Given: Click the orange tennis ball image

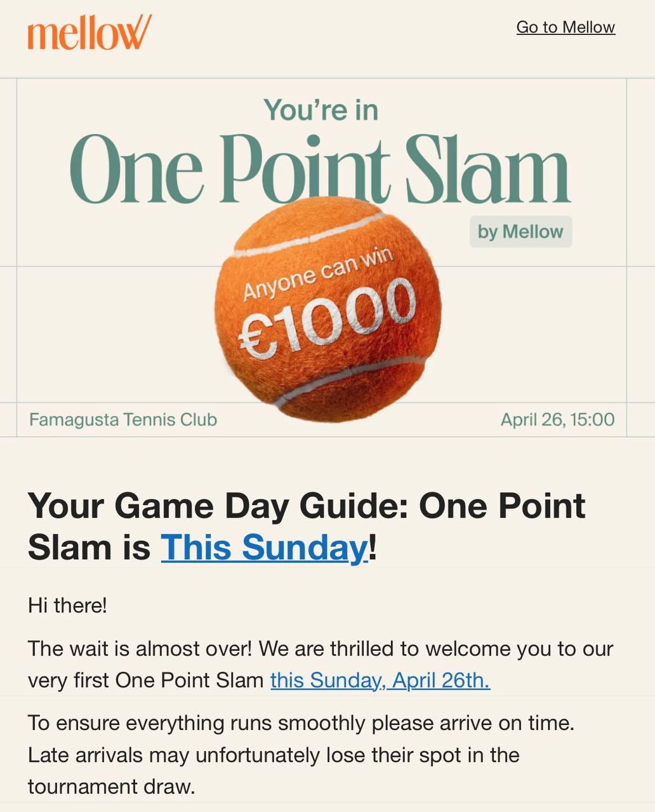Looking at the screenshot, I should 327,374.
